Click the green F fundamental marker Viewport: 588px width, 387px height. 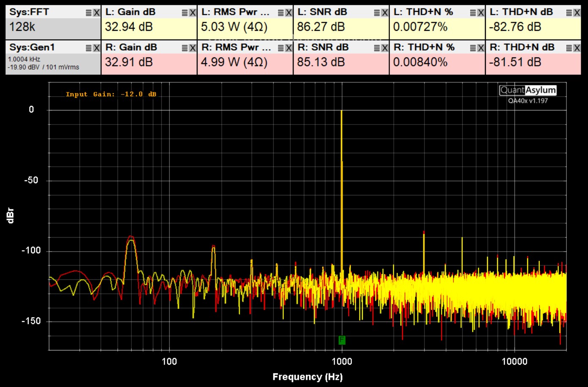[342, 340]
